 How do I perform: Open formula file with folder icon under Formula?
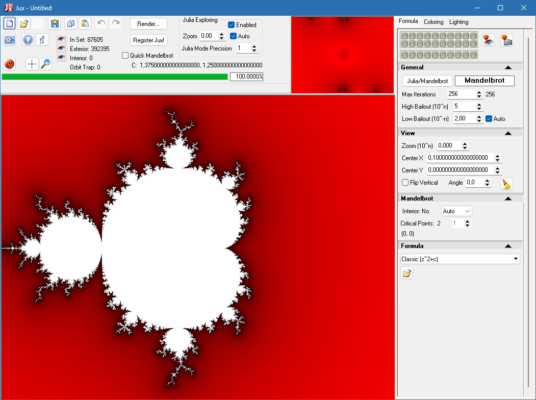pos(406,273)
